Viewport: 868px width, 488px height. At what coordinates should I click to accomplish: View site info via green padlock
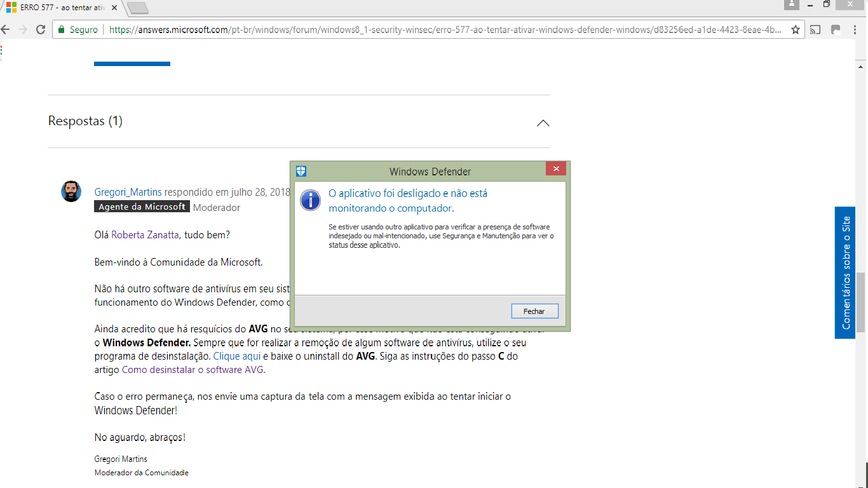[x=62, y=30]
